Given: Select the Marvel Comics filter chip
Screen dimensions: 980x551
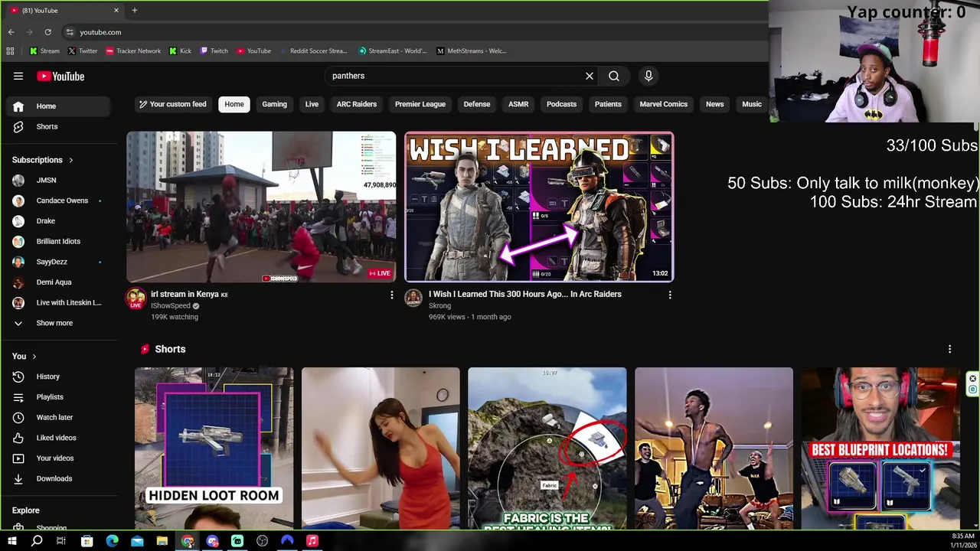Looking at the screenshot, I should tap(664, 104).
